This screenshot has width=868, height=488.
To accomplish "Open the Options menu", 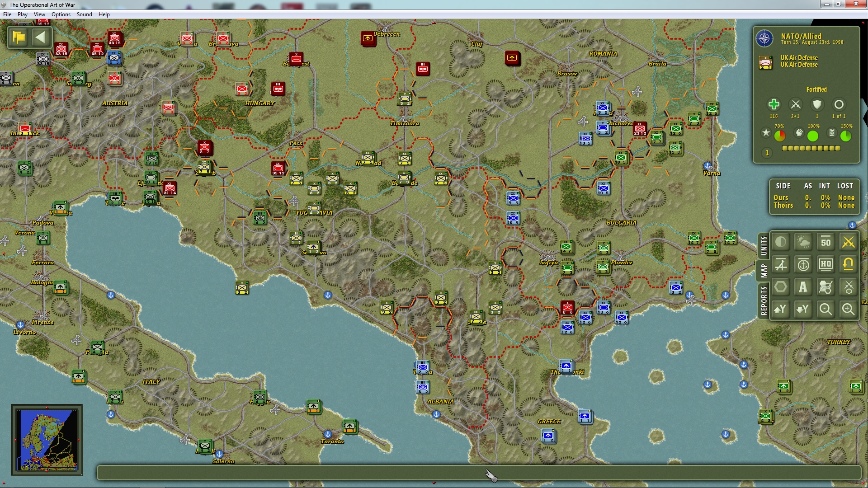I will pos(61,14).
